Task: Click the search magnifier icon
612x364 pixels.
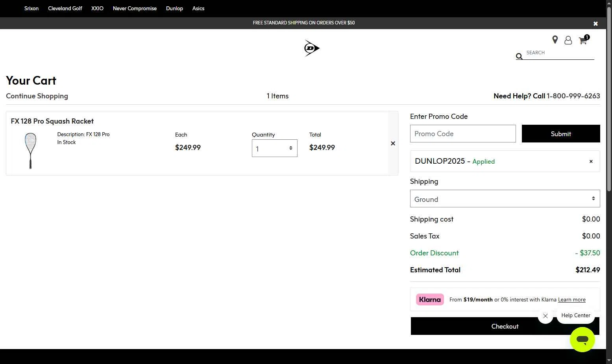Action: (x=519, y=56)
